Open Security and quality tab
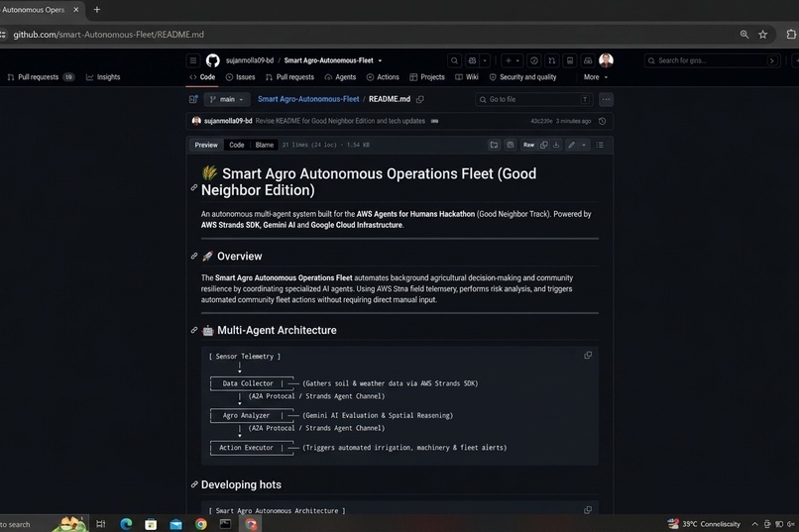Screen dimensions: 799x532 coord(522,77)
